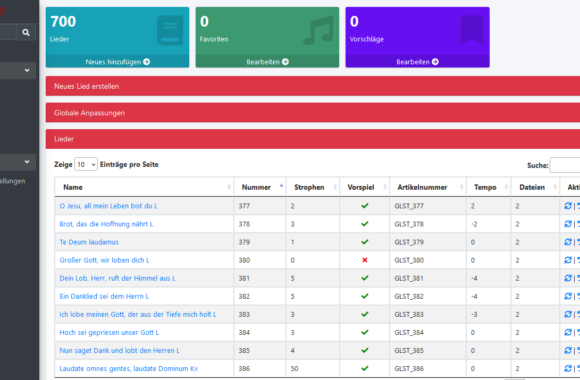This screenshot has height=380, width=580.
Task: Click the book icon on Lieder card
Action: (x=170, y=30)
